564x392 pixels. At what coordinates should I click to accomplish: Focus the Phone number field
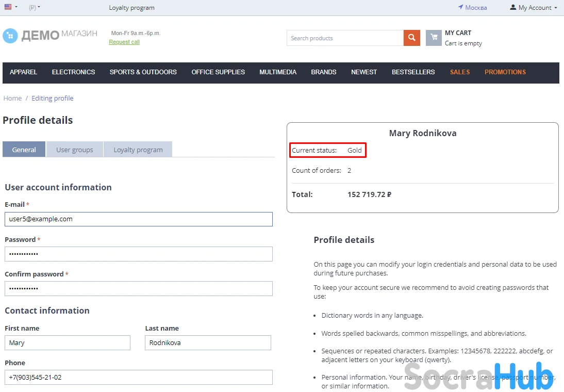click(x=138, y=378)
